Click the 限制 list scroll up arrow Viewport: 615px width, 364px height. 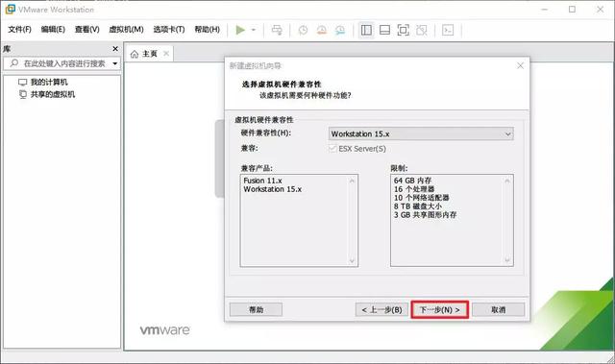tap(507, 181)
